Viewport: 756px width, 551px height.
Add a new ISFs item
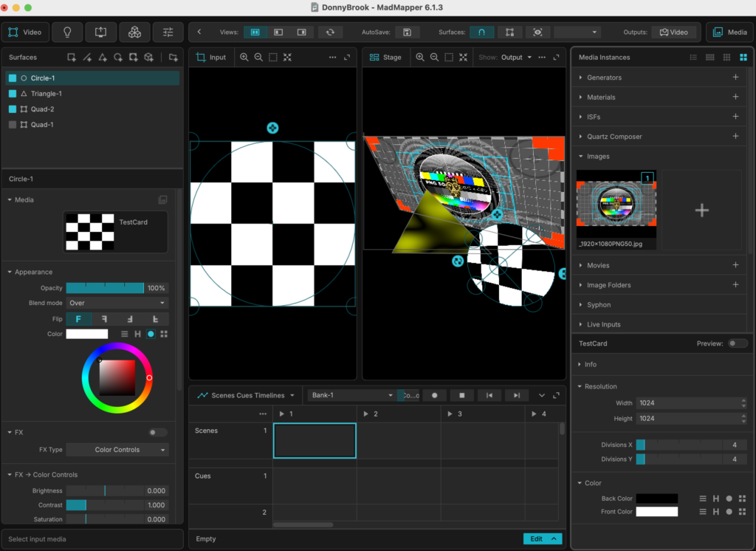(735, 116)
